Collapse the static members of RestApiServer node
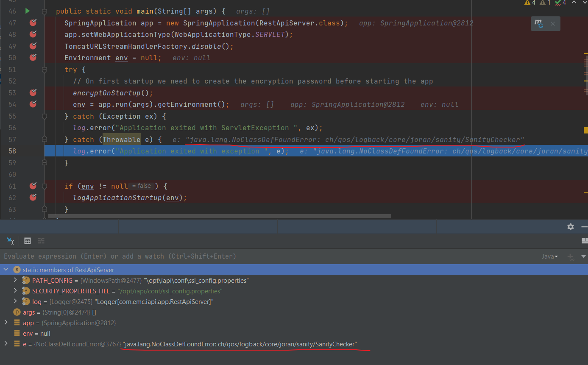 [x=6, y=269]
